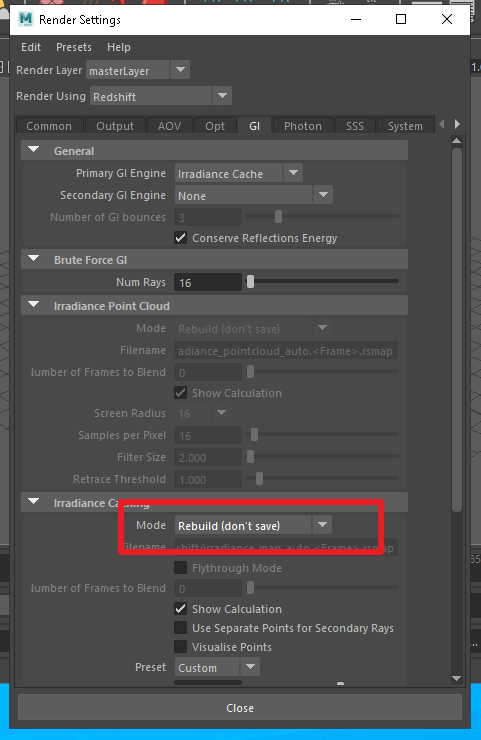This screenshot has height=740, width=481.
Task: Open the Secondary GI Engine dropdown
Action: tap(253, 195)
